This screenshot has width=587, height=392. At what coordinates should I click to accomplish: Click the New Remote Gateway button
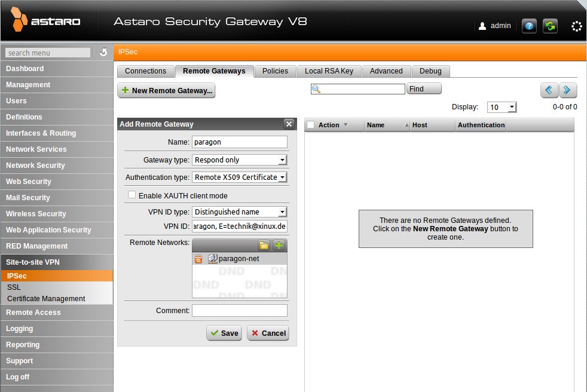166,91
